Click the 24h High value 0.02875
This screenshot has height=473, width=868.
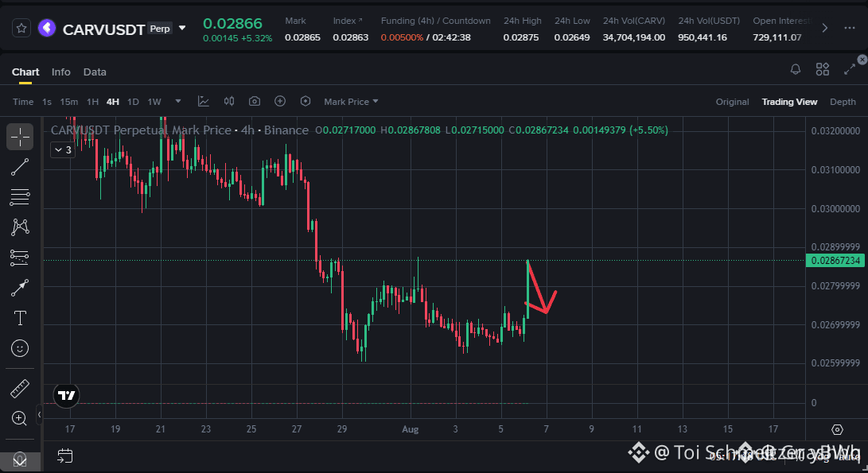pos(521,37)
